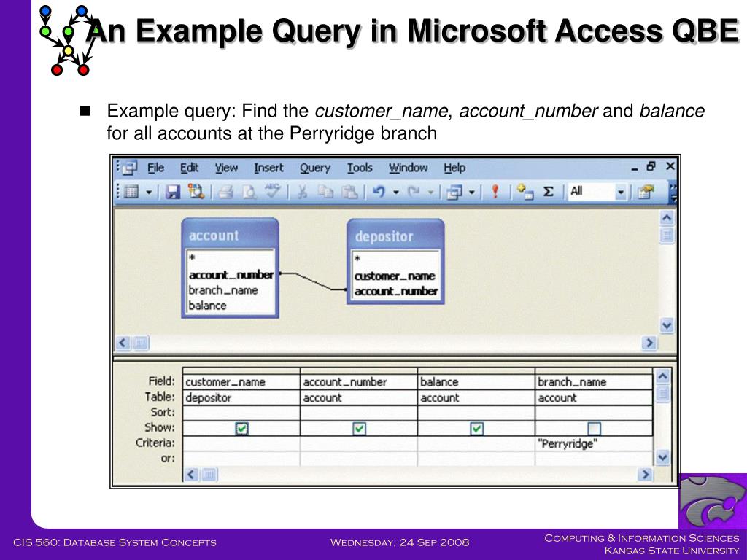Click the Query Type icon

click(x=454, y=192)
